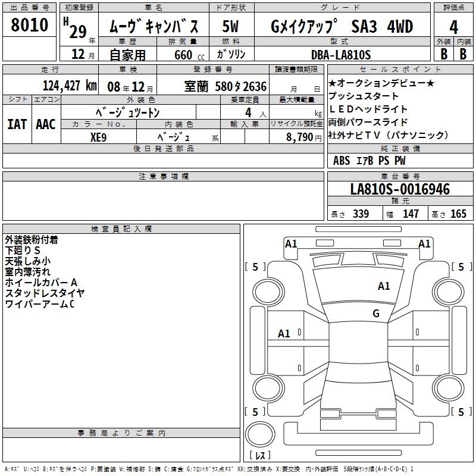Click the [5] tire rating at the front-left wheel
This screenshot has height=476, width=476.
click(x=255, y=267)
